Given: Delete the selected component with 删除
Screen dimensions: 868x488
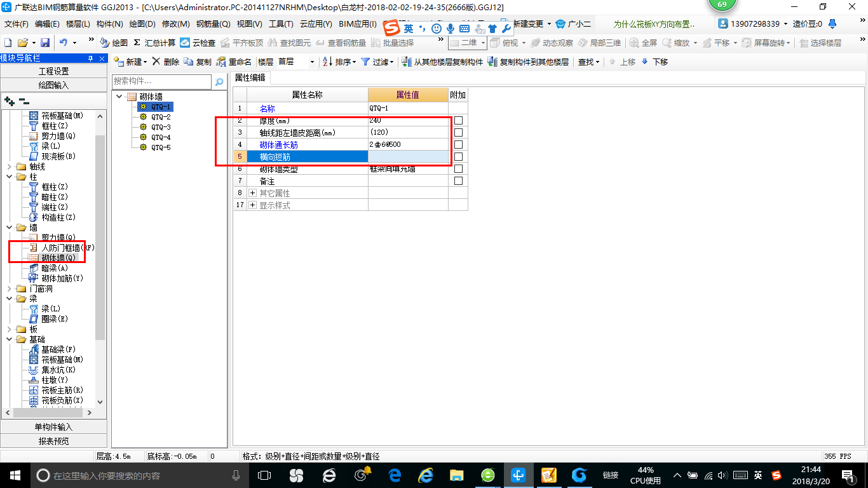Looking at the screenshot, I should pos(166,62).
